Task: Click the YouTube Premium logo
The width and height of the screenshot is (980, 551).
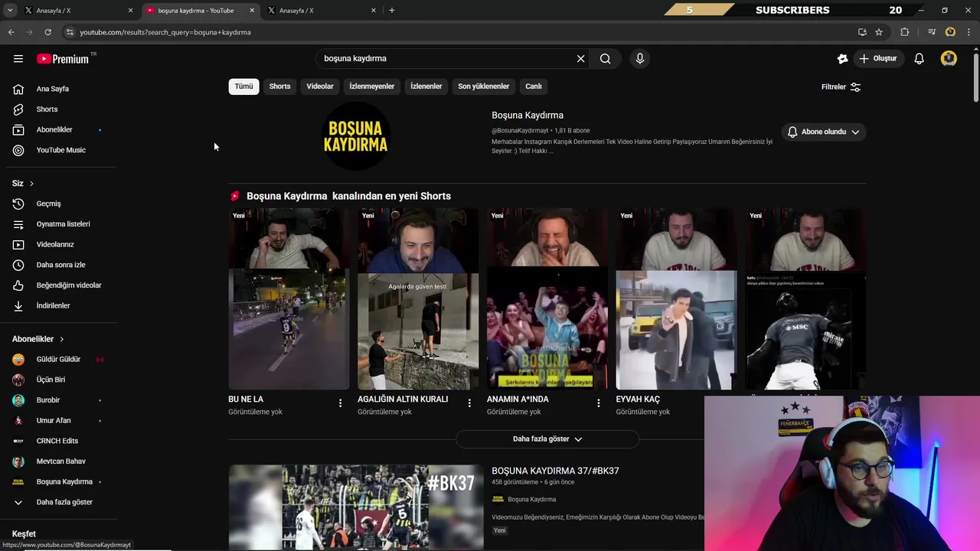Action: pyautogui.click(x=63, y=59)
